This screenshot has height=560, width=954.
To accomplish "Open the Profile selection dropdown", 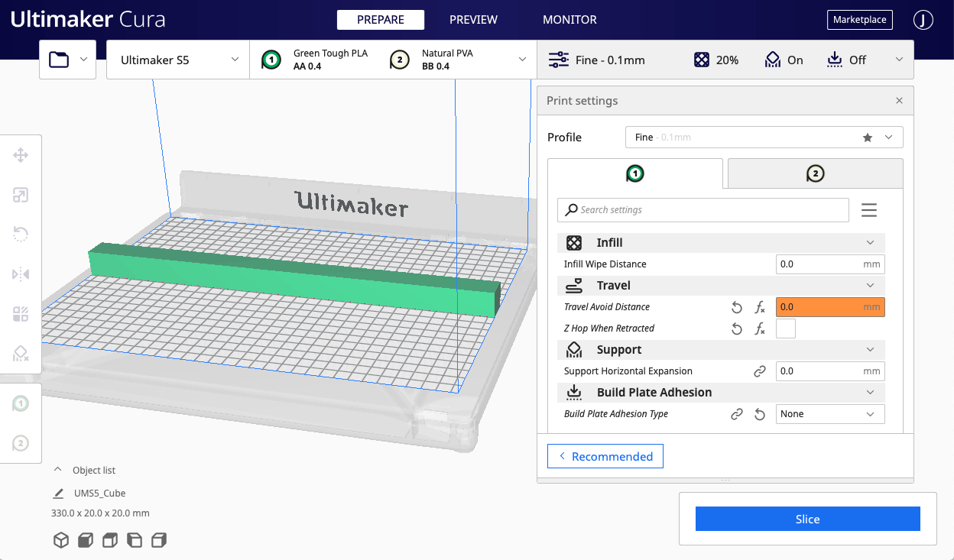I will click(764, 138).
